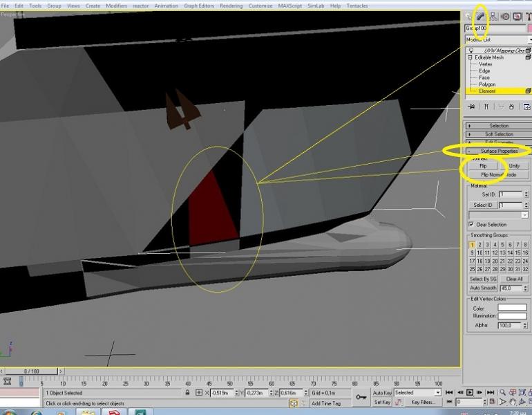The height and width of the screenshot is (415, 532).
Task: Open the Tentacles menu
Action: (x=357, y=6)
